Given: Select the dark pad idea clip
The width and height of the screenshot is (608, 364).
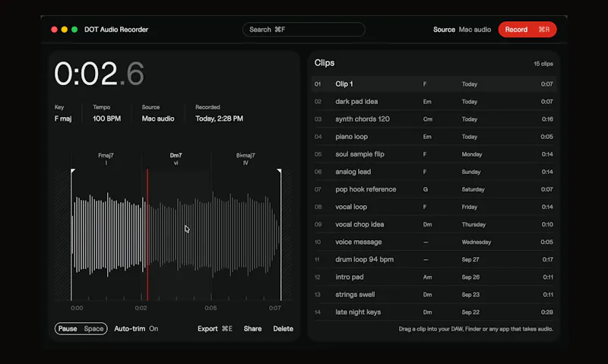Looking at the screenshot, I should coord(433,102).
